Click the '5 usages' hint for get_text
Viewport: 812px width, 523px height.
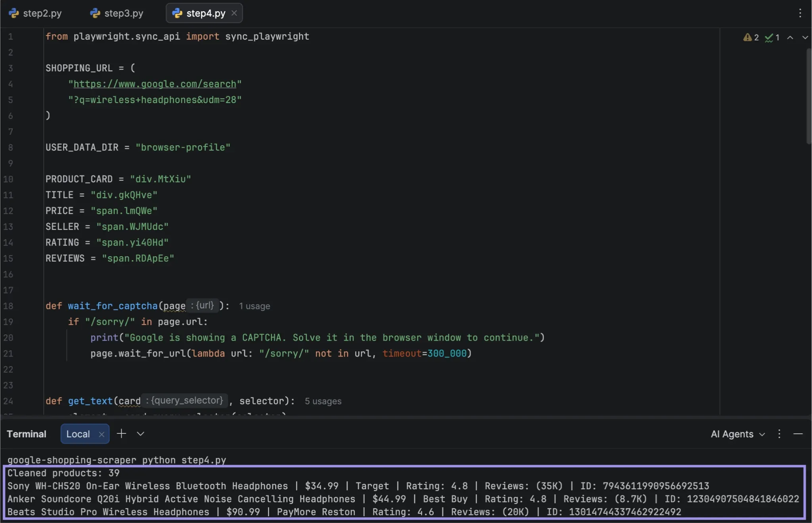pos(323,401)
